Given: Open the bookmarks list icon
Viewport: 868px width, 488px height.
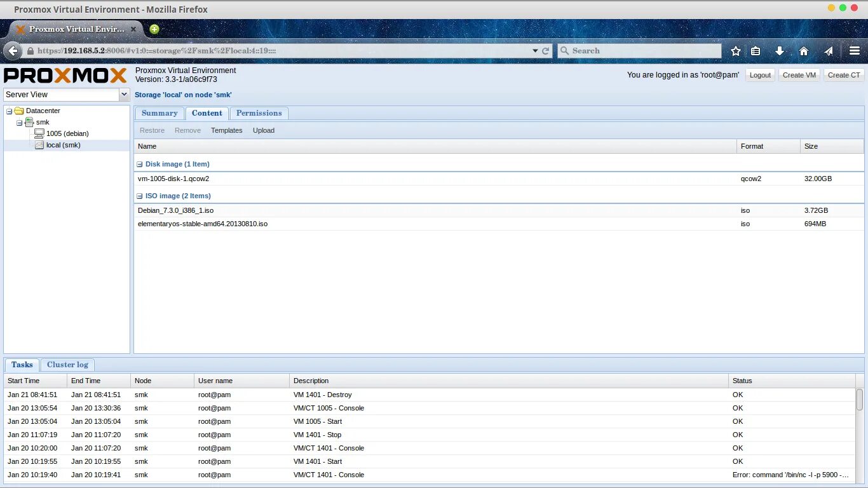Looking at the screenshot, I should [x=756, y=51].
